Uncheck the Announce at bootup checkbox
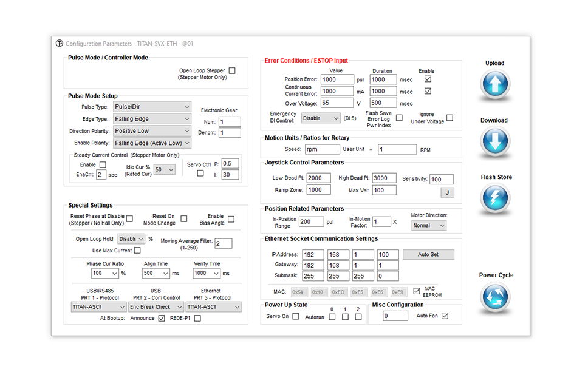Screen dimensions: 588x392 tap(162, 318)
